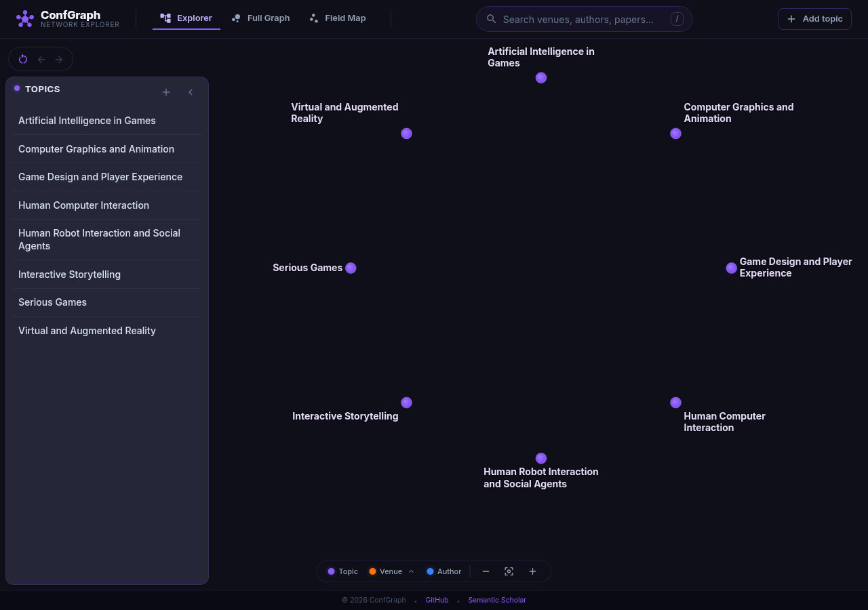Open Artificial Intelligence in Games in Topics list

pos(107,121)
